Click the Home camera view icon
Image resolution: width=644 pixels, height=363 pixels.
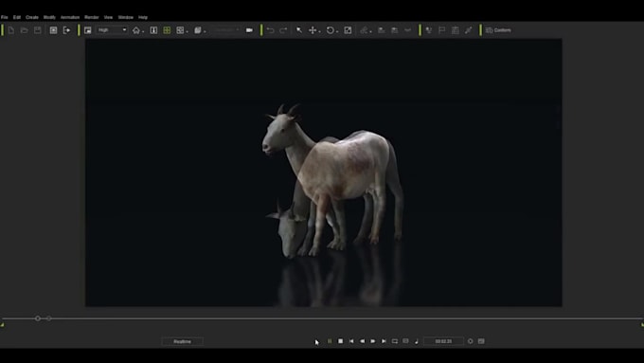click(136, 30)
